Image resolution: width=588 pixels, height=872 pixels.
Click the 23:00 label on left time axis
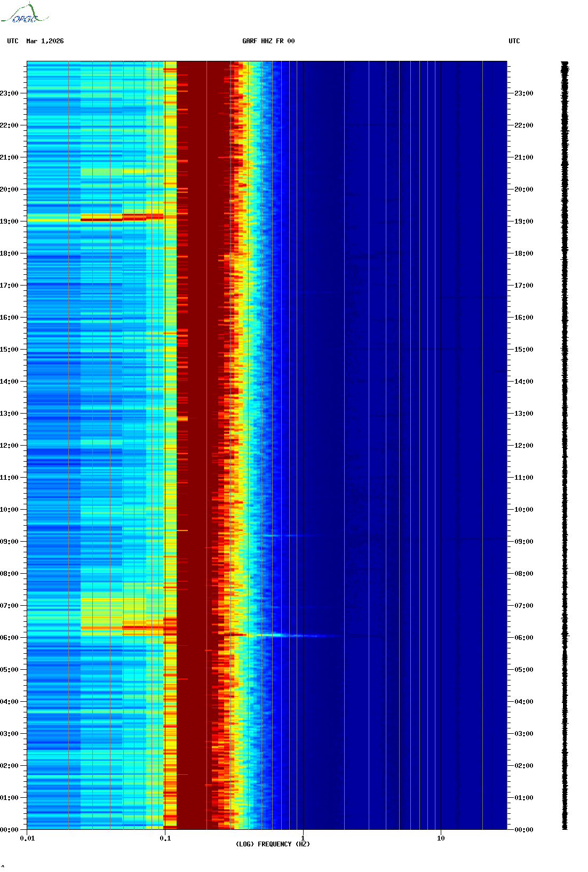coord(9,93)
